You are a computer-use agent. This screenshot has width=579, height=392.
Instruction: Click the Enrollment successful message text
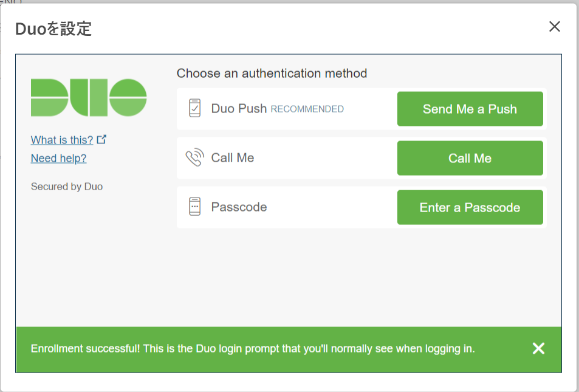coord(253,349)
